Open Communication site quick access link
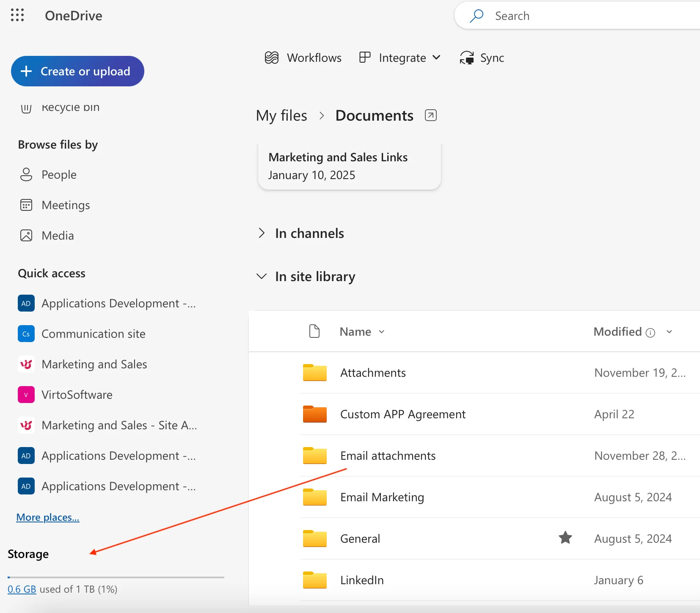 click(94, 334)
